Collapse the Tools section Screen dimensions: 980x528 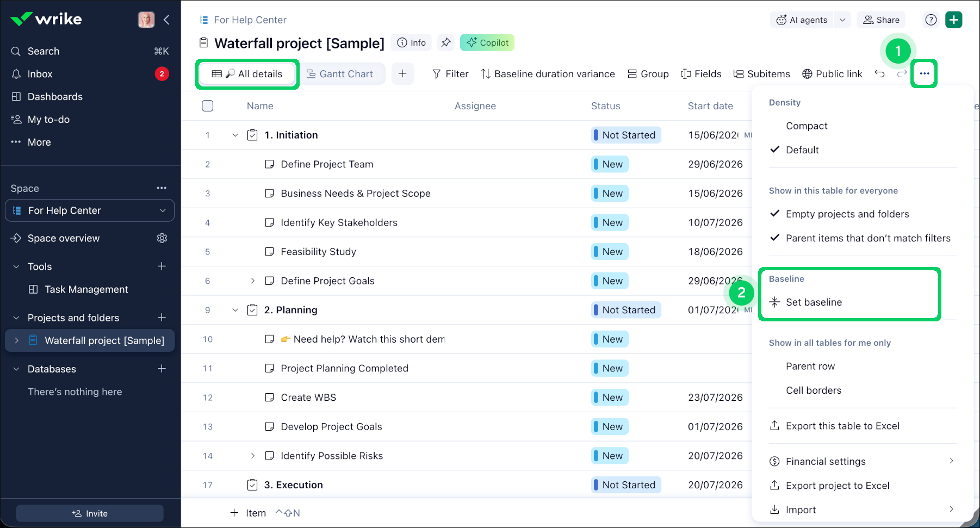16,266
